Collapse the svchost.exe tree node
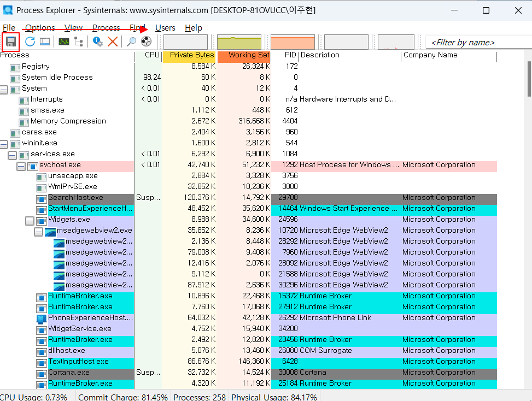Viewport: 532px width, 401px height. tap(21, 166)
